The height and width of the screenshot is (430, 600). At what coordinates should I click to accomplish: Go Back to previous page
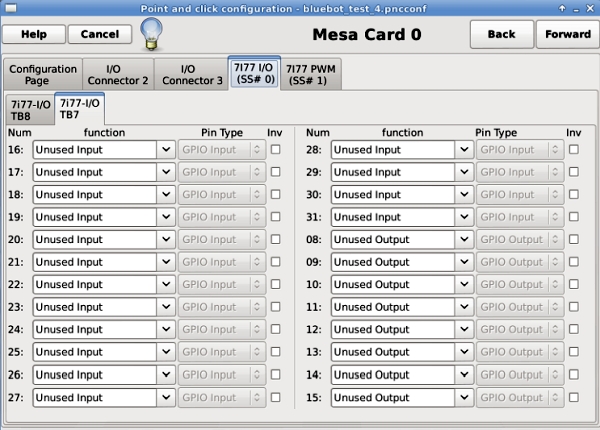tap(501, 34)
